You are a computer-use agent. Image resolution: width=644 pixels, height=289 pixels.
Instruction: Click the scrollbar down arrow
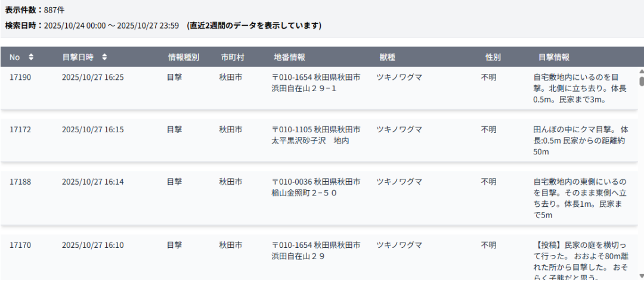pos(641,276)
